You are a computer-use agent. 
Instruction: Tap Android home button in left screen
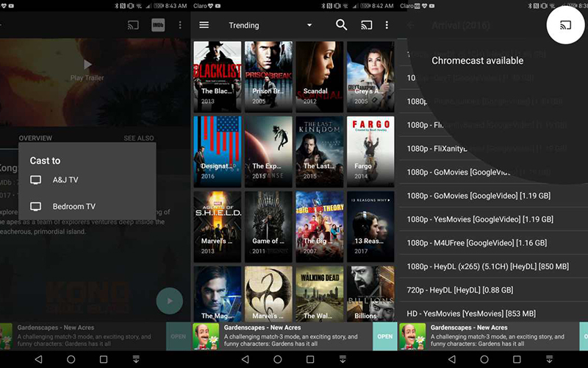coord(71,359)
